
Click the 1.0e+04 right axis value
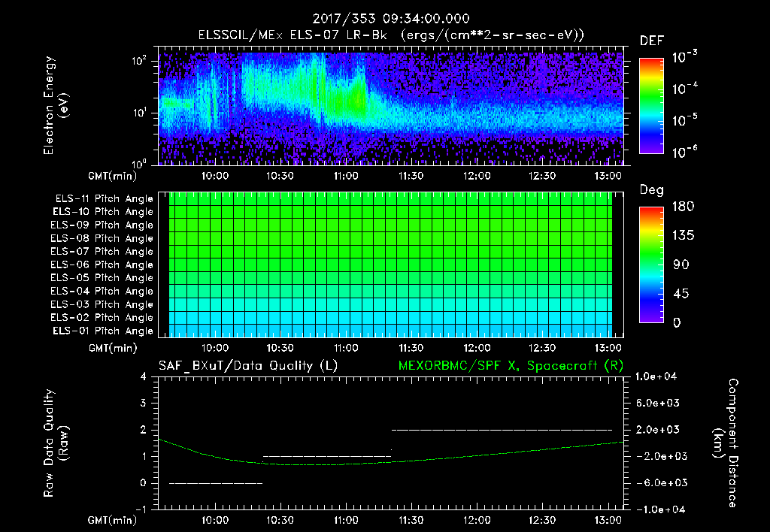coord(656,376)
